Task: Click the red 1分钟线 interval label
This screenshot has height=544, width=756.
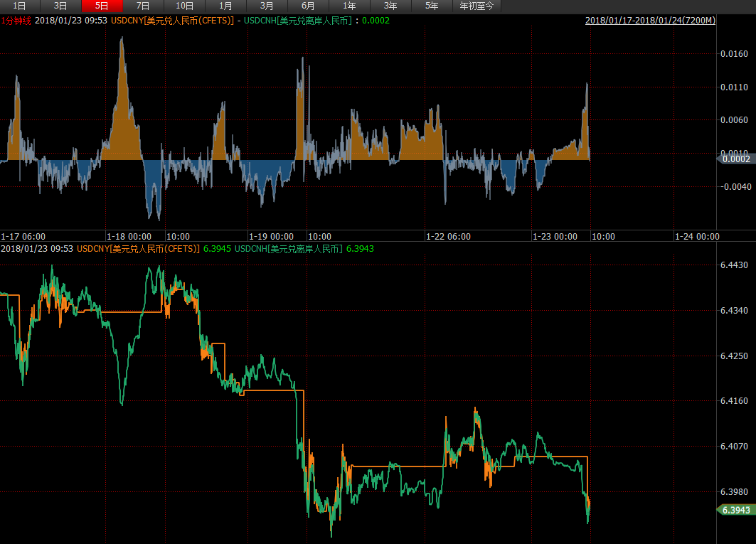Action: coord(16,21)
